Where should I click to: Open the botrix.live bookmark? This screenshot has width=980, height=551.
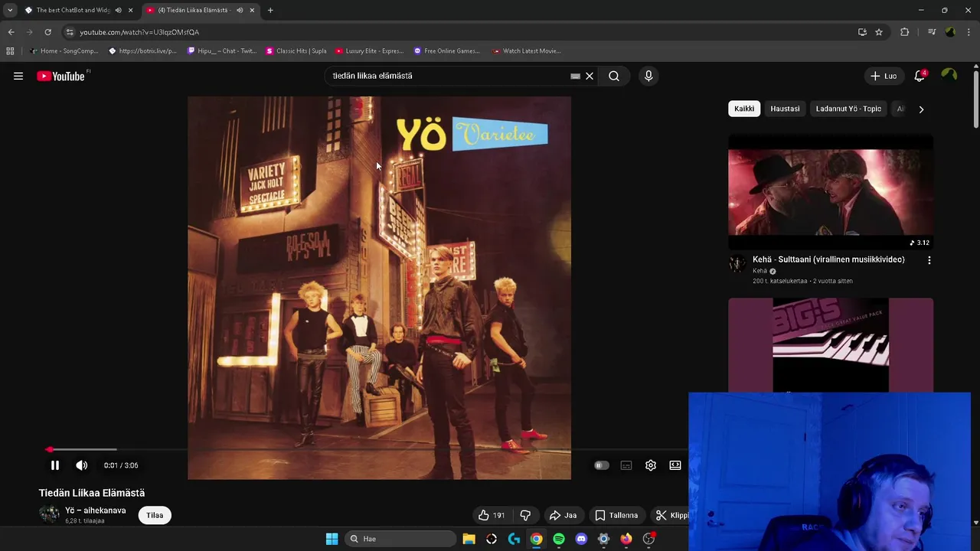[x=143, y=51]
